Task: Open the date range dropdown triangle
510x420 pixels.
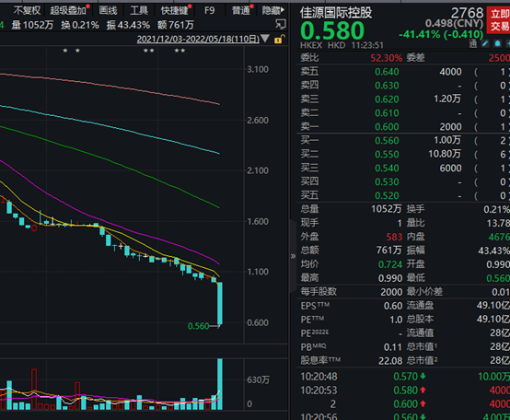Action: [265, 39]
